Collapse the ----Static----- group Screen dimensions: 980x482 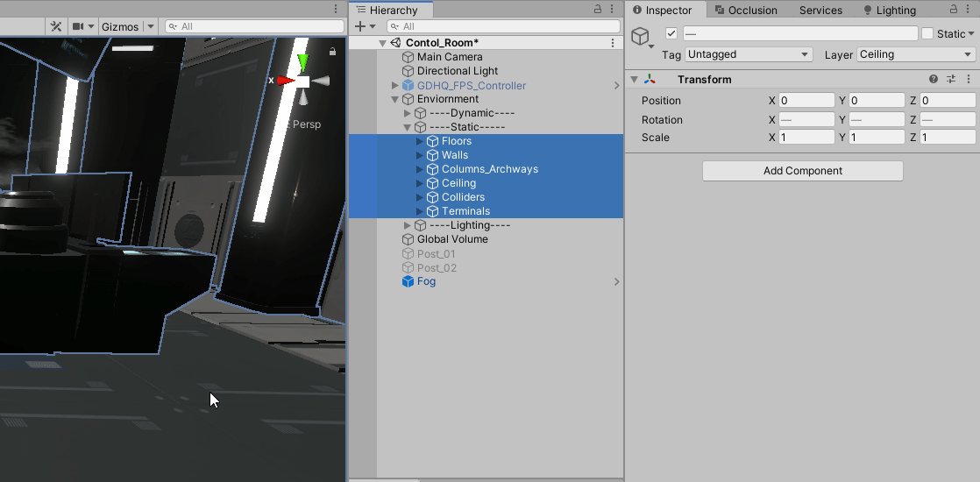point(408,128)
